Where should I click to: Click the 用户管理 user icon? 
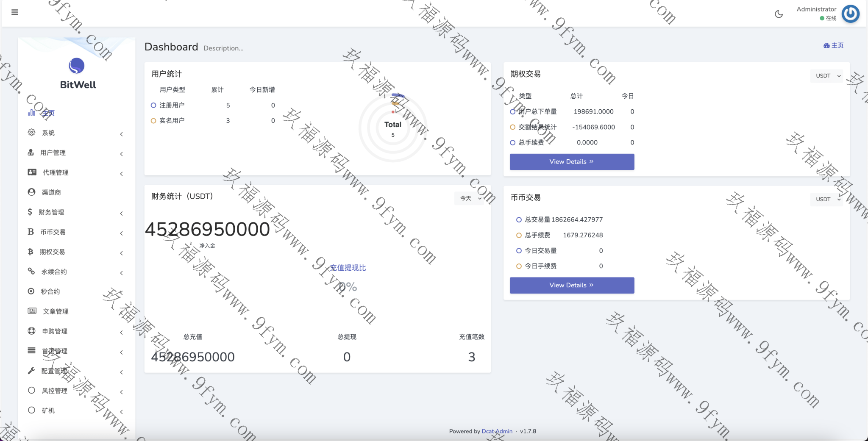click(x=31, y=153)
